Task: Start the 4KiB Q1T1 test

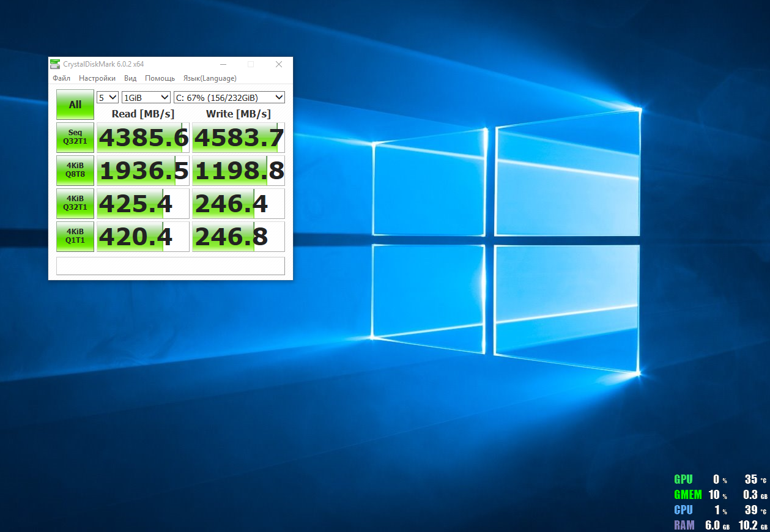Action: click(75, 236)
